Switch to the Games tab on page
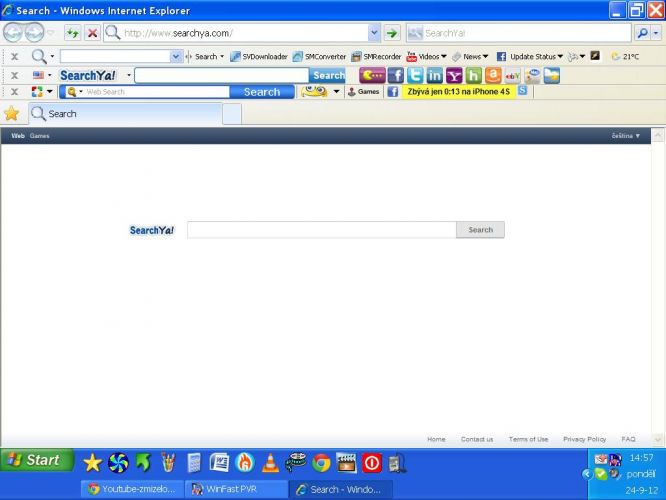The height and width of the screenshot is (500, 666). 40,136
